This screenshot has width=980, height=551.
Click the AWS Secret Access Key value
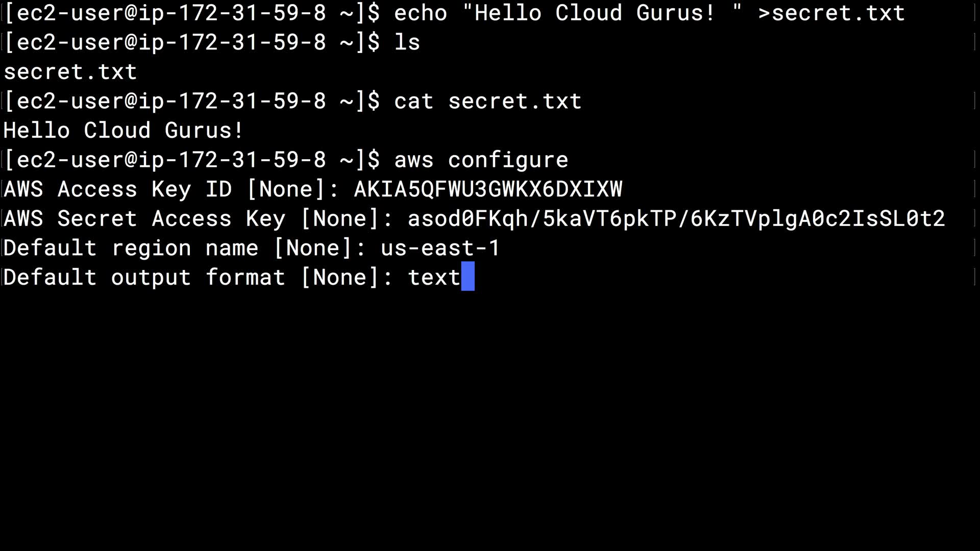pos(676,218)
